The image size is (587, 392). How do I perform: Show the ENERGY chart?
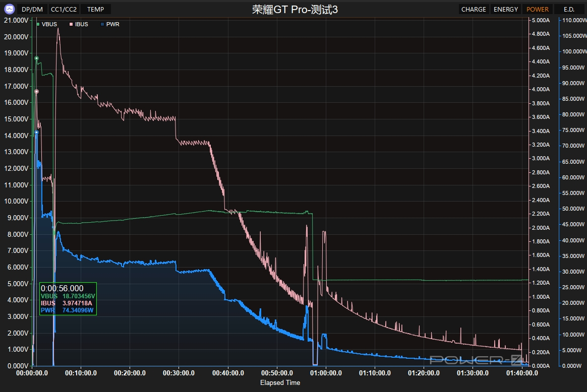pyautogui.click(x=506, y=10)
